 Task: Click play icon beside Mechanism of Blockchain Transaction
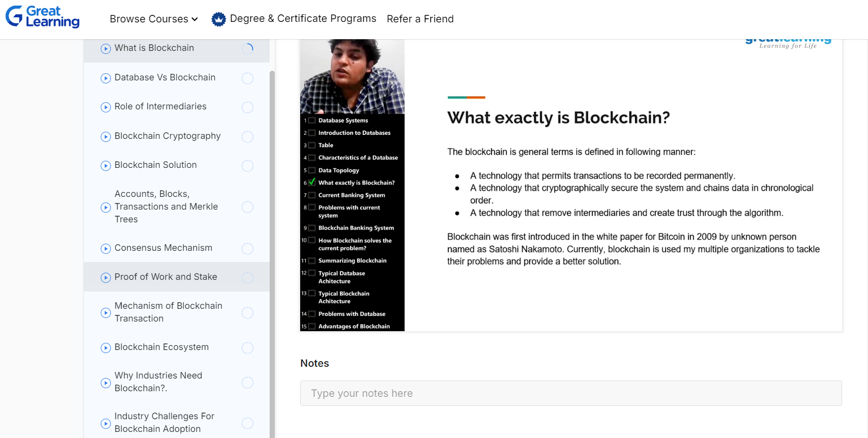click(x=106, y=313)
